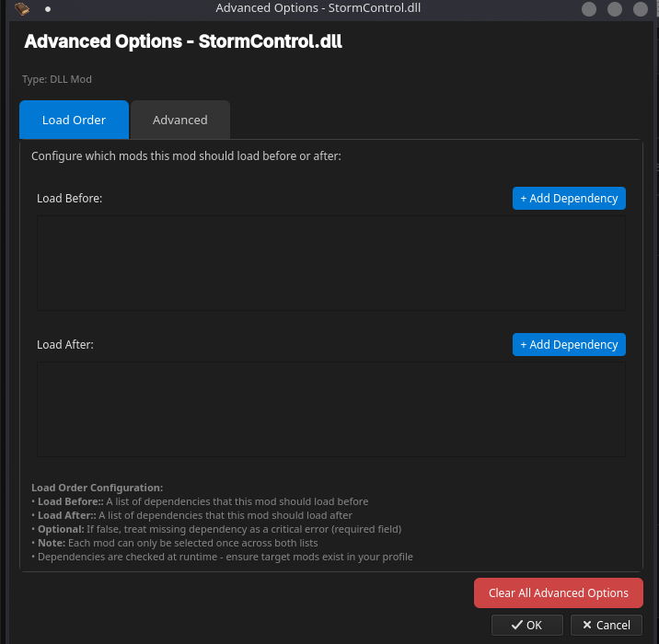659x644 pixels.
Task: Click the Load After: label
Action: (65, 345)
